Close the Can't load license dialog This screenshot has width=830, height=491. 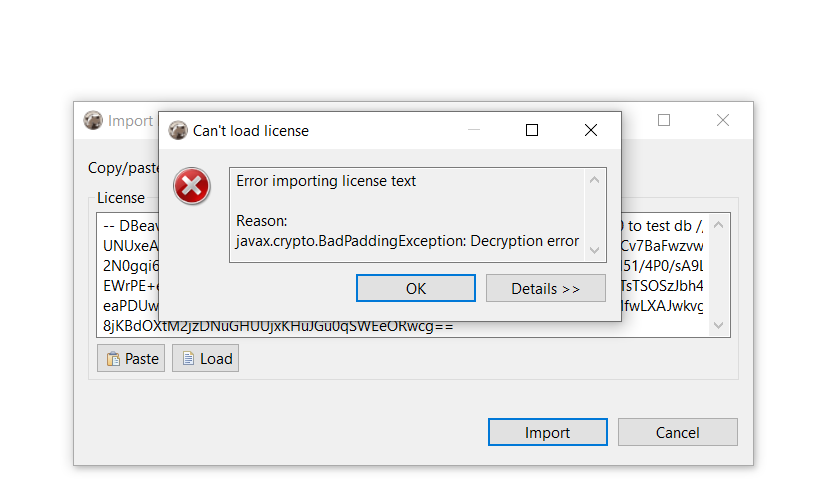591,130
